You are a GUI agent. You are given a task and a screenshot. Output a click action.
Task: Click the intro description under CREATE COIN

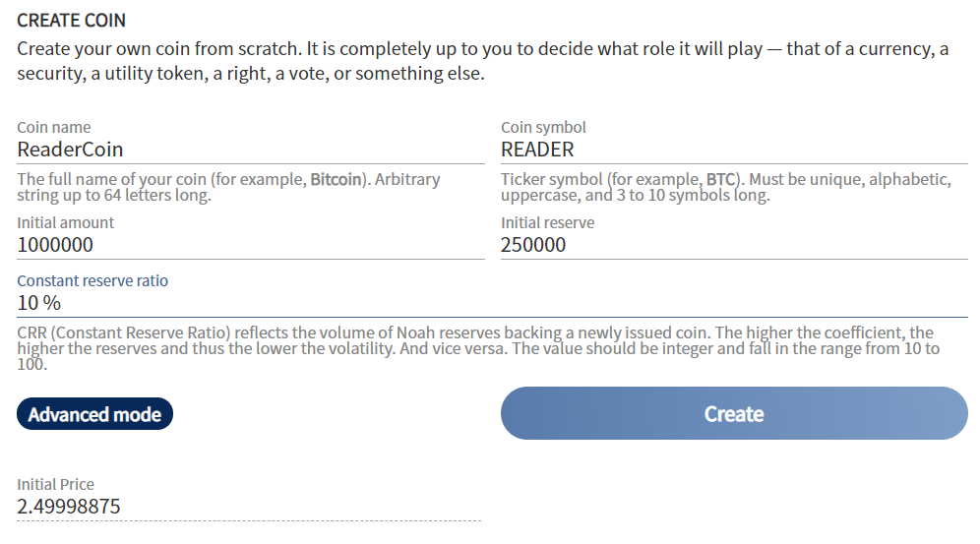point(482,61)
